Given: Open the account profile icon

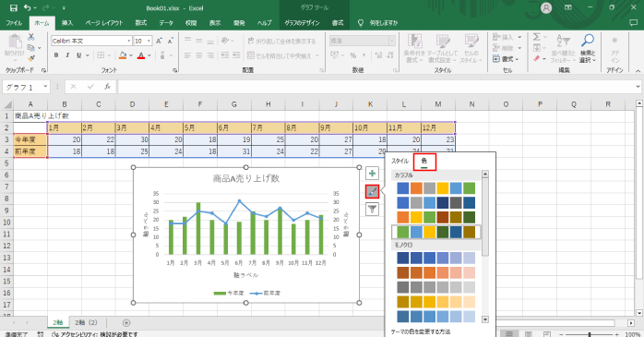Looking at the screenshot, I should tap(546, 7).
